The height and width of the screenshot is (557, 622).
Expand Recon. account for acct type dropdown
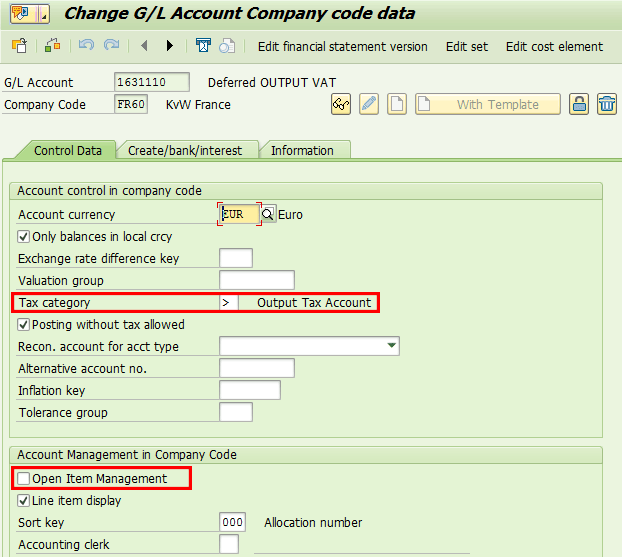coord(389,347)
